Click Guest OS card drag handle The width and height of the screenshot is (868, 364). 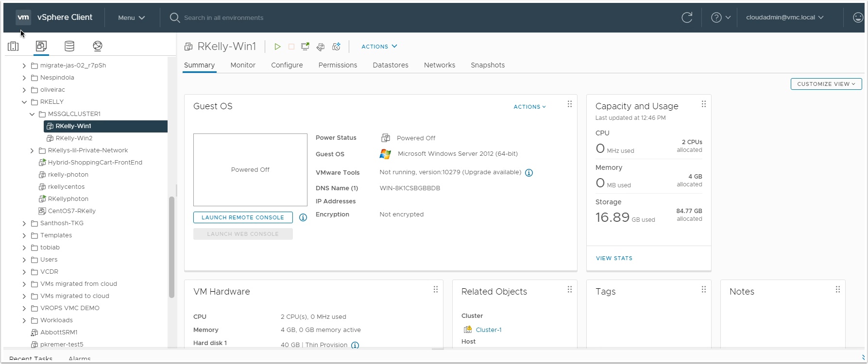[570, 104]
